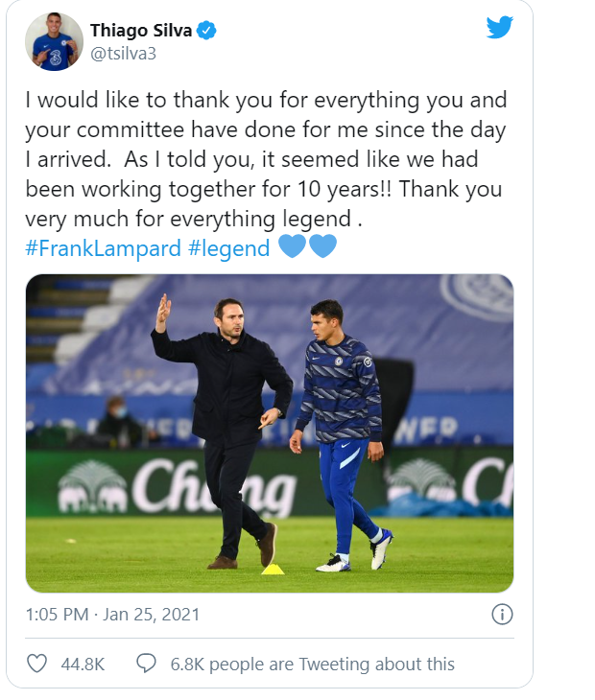Viewport: 595px width, 700px height.
Task: Open the #FrankLampard hashtag
Action: click(104, 248)
